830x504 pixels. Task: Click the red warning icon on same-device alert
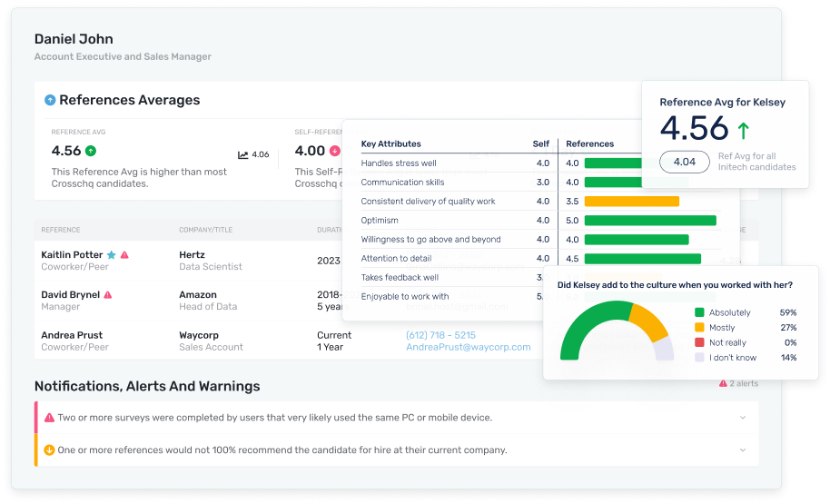49,418
